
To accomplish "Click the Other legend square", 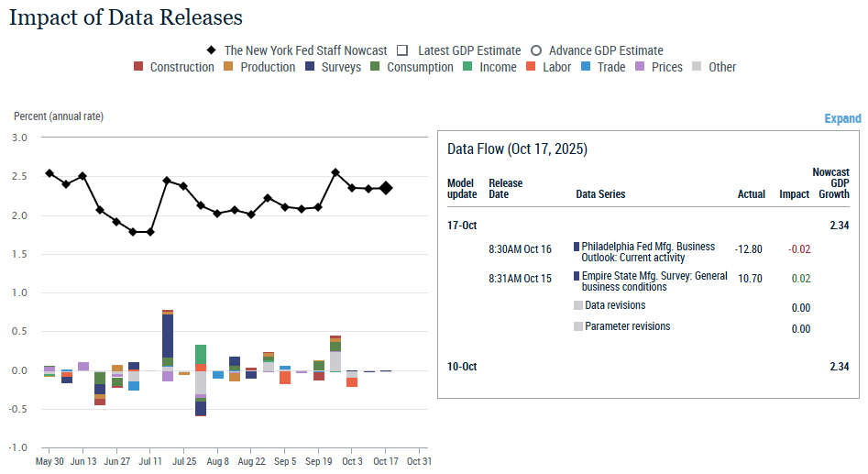I will (x=698, y=67).
